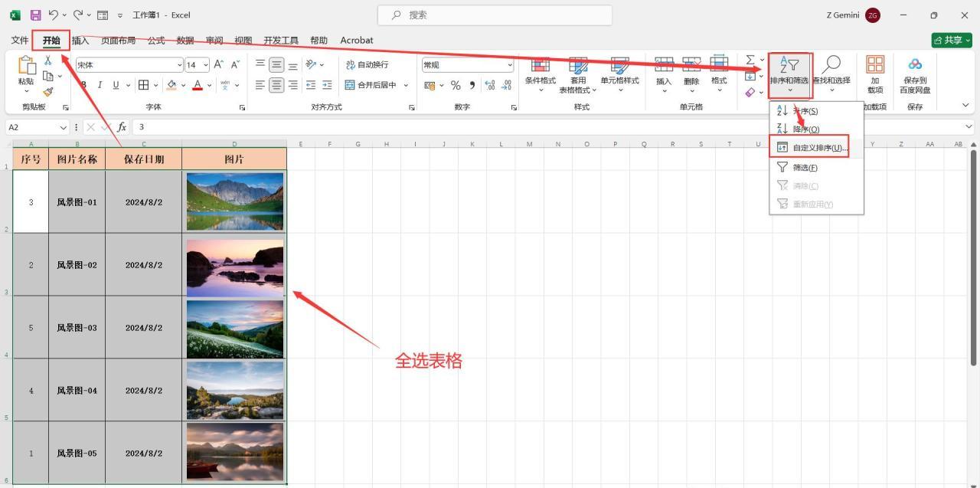Click the Undo arrow icon
980x488 pixels.
coord(54,15)
